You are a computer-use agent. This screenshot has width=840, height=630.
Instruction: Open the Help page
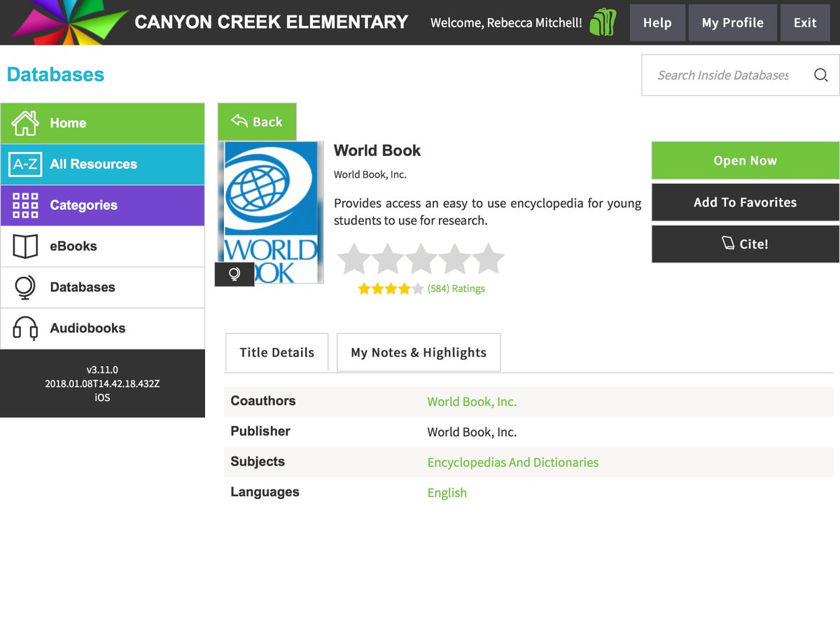click(657, 22)
